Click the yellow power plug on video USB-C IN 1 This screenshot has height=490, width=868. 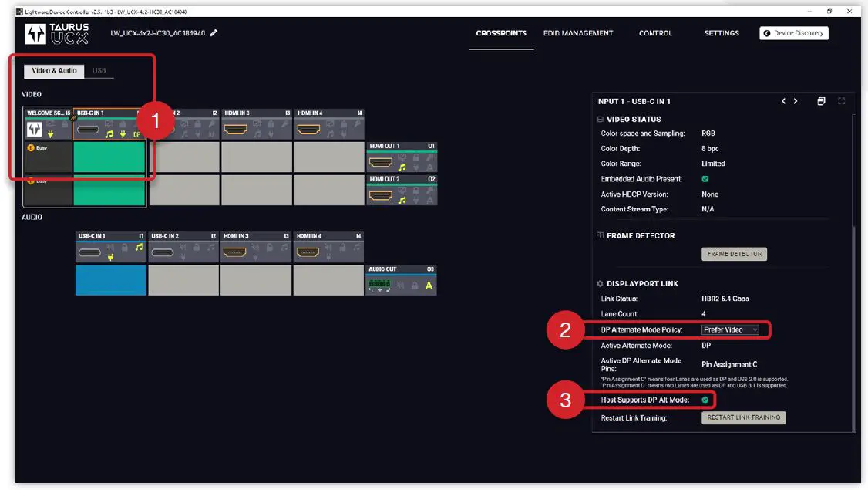pos(123,134)
